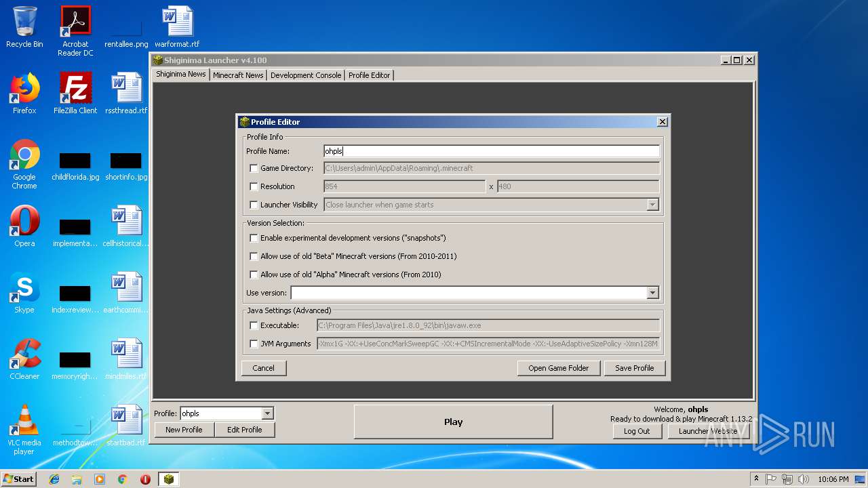Click the Play button
Screen dimensions: 868x488
pyautogui.click(x=454, y=422)
